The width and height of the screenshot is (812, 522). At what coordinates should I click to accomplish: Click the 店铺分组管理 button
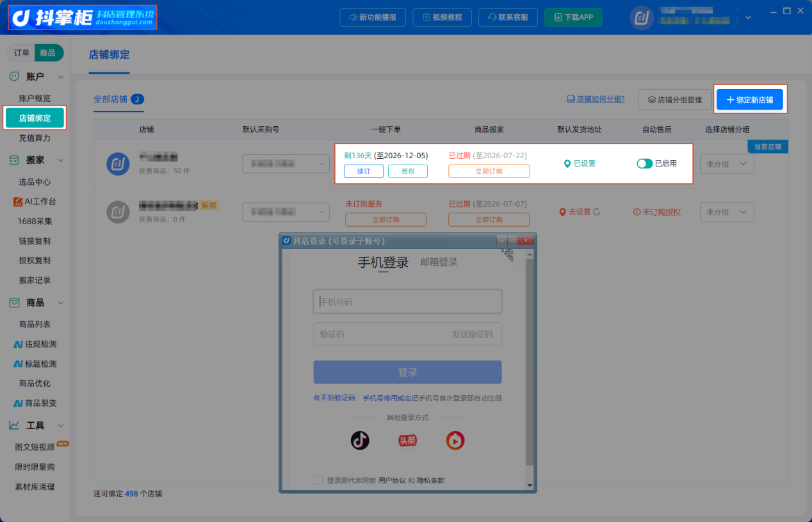[675, 100]
